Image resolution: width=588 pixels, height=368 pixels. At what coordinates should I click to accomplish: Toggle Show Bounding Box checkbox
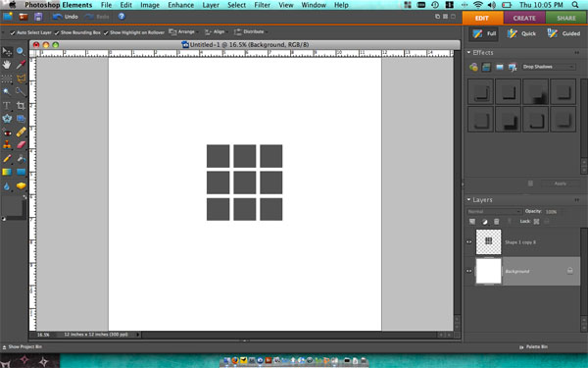57,32
